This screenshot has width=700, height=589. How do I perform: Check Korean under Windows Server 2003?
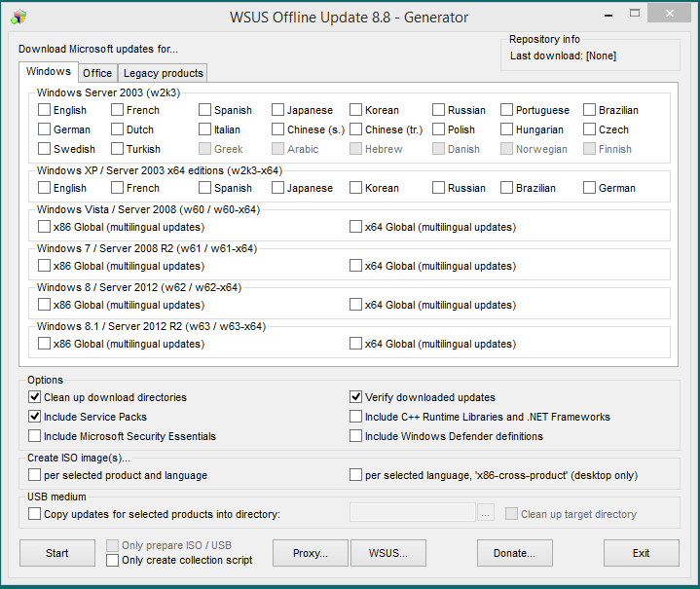click(x=355, y=110)
